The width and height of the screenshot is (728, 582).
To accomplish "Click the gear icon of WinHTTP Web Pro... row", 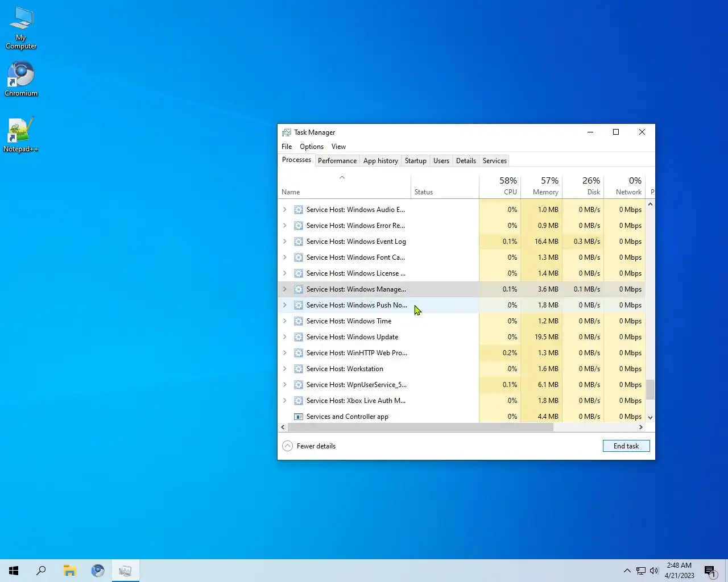I will point(298,353).
